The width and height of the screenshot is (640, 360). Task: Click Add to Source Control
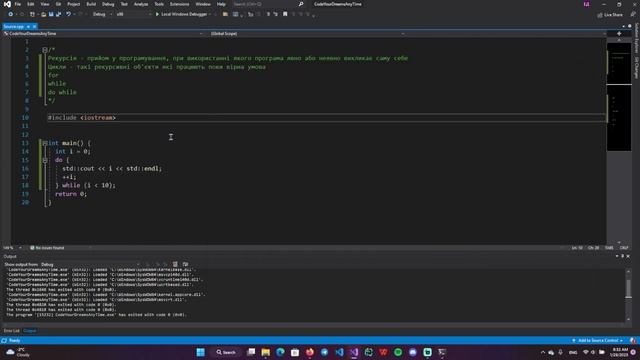(598, 340)
